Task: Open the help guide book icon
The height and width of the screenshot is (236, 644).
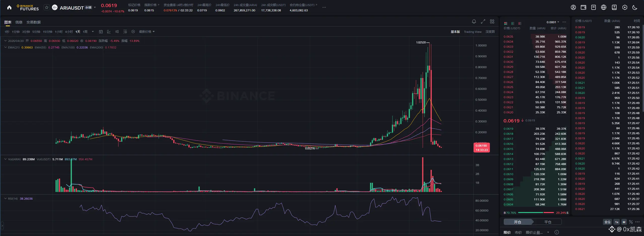Action: pyautogui.click(x=614, y=8)
